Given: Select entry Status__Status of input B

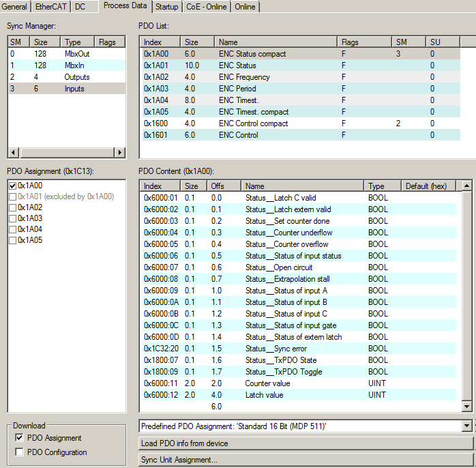Looking at the screenshot, I should (x=299, y=302).
